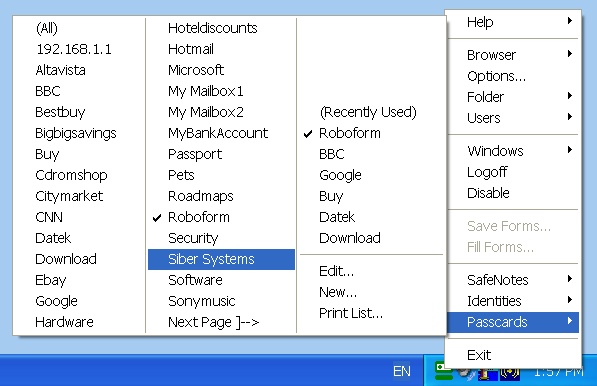This screenshot has width=597, height=386.
Task: Open the Pets passcard
Action: tap(221, 175)
